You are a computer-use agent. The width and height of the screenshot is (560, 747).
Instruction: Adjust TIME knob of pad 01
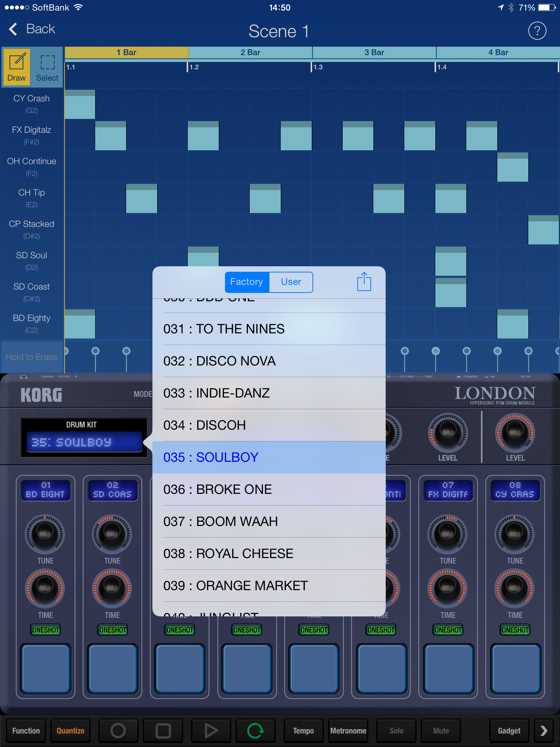[45, 588]
